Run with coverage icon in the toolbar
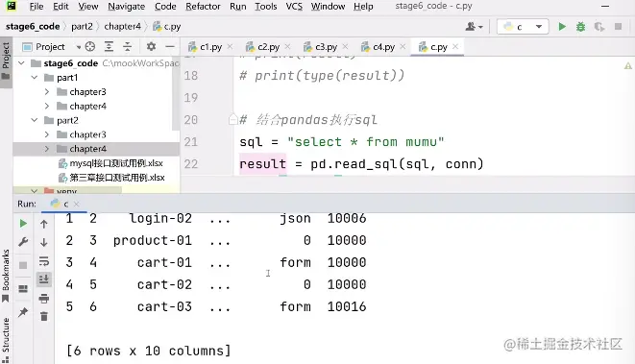 (599, 27)
